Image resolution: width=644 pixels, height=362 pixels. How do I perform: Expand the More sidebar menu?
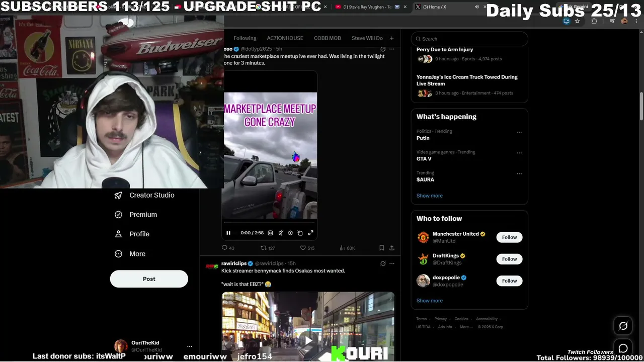130,254
